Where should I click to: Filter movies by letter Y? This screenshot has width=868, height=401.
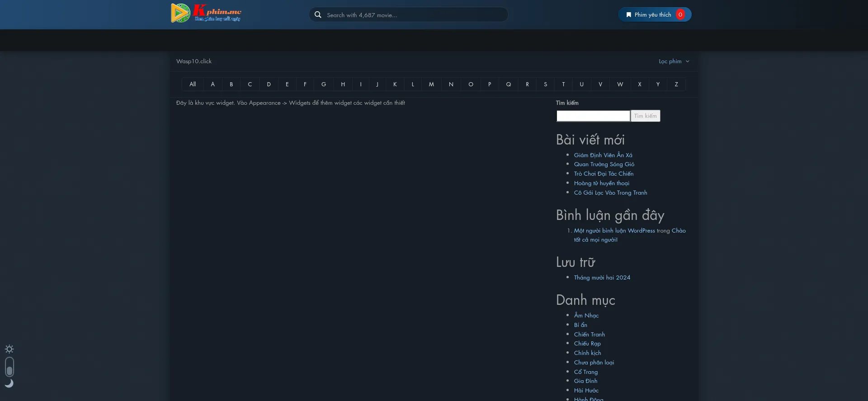(x=658, y=84)
